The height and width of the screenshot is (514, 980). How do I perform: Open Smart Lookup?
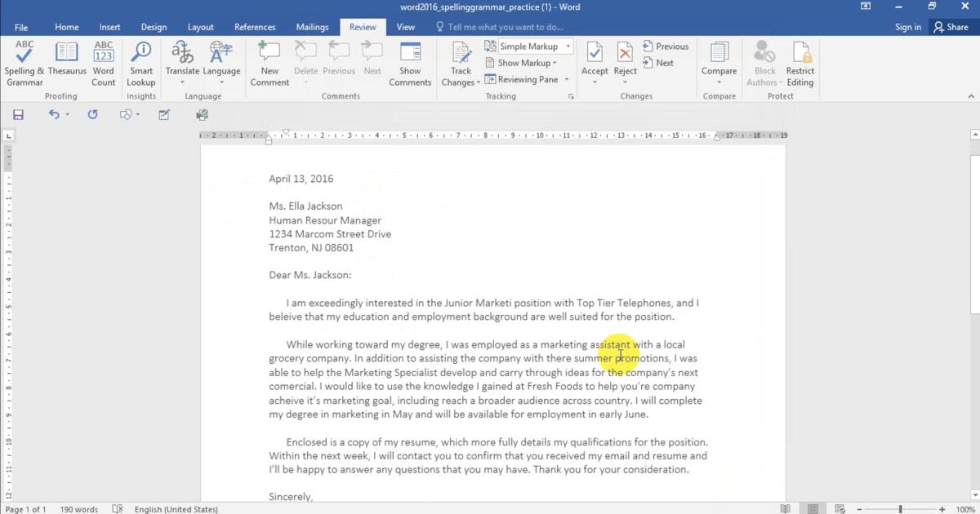coord(141,63)
